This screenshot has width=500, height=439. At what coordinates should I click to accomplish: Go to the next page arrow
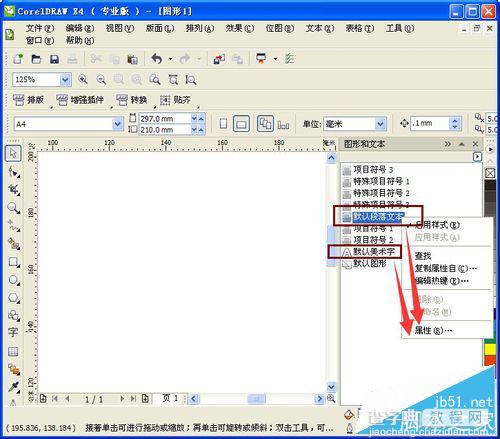coord(122,398)
